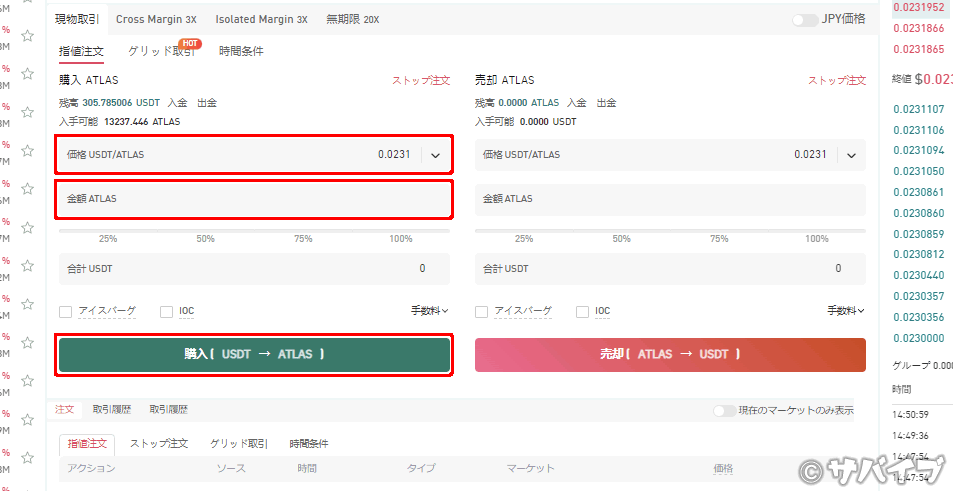This screenshot has width=953, height=491.
Task: Focus sell 合計 USDT total field
Action: coord(670,269)
